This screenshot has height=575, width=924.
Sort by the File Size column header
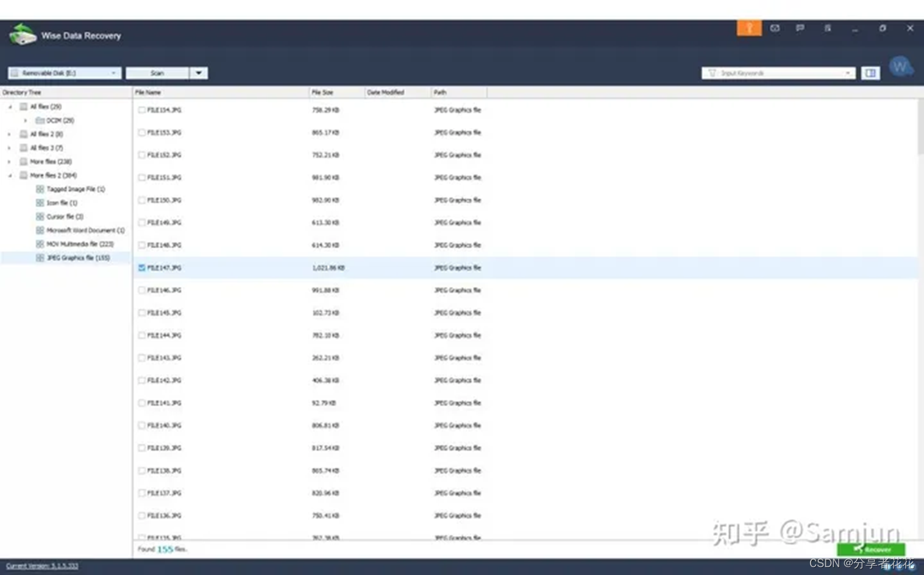pos(337,93)
